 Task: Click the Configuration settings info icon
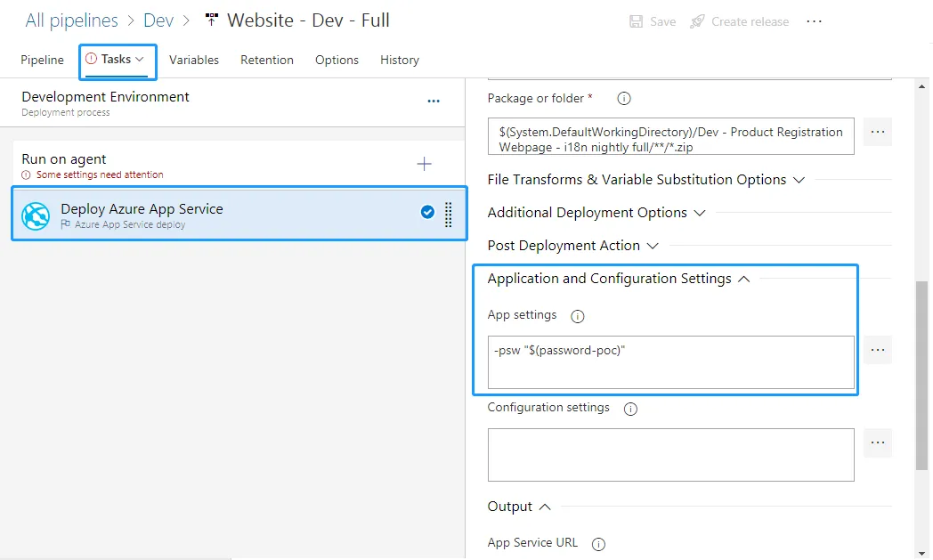click(x=630, y=409)
